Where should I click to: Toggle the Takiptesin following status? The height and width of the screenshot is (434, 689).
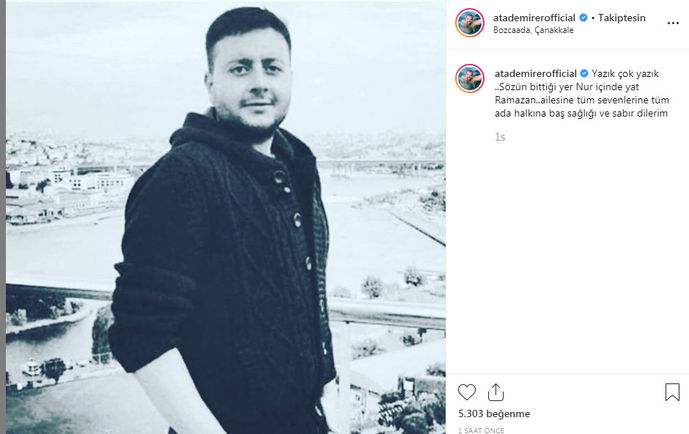(x=621, y=18)
